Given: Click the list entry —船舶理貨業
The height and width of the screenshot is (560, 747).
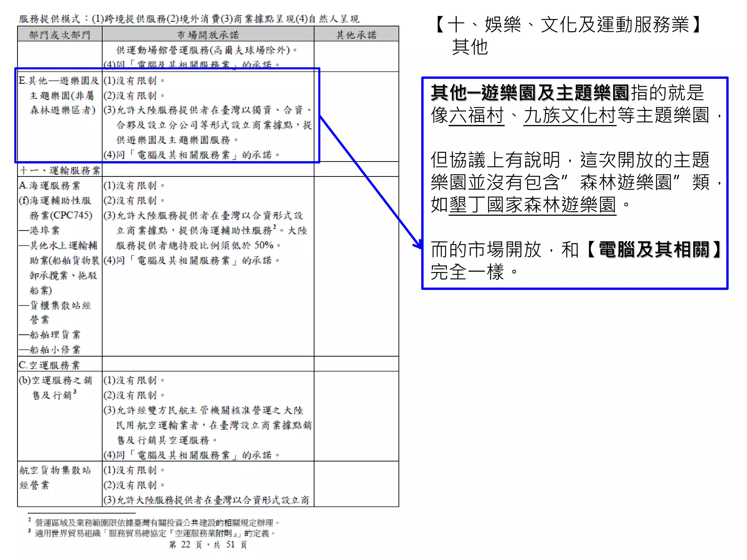Looking at the screenshot, I should point(50,335).
